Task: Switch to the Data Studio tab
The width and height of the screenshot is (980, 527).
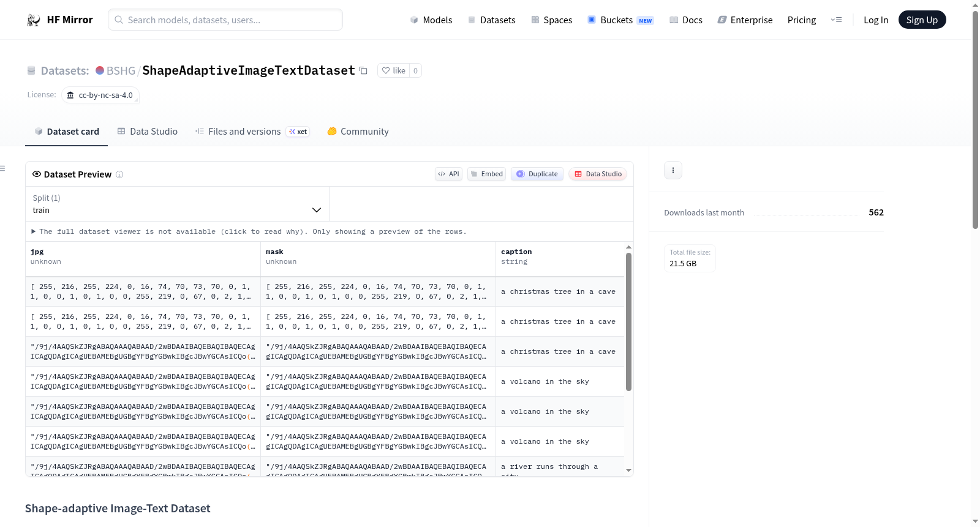Action: point(148,132)
